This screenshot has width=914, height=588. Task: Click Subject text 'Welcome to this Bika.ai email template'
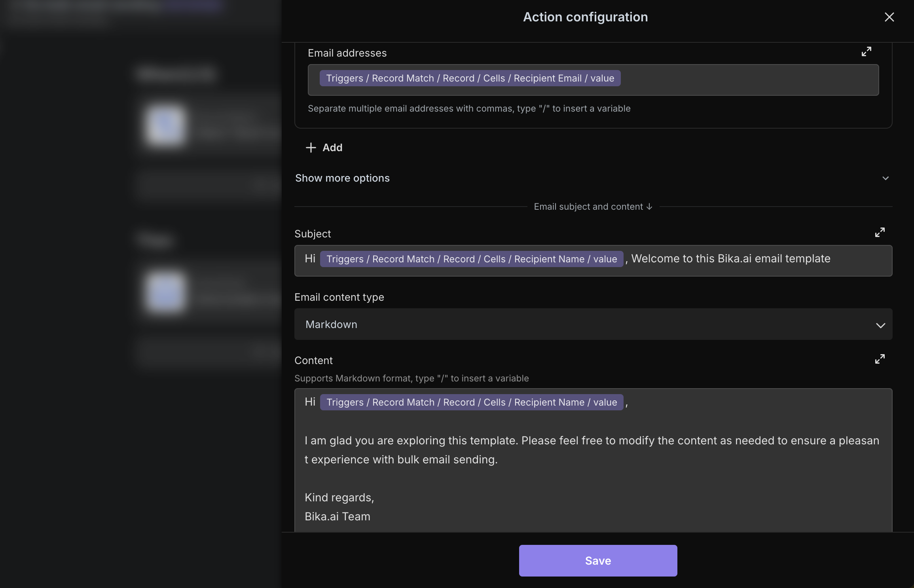pyautogui.click(x=731, y=259)
